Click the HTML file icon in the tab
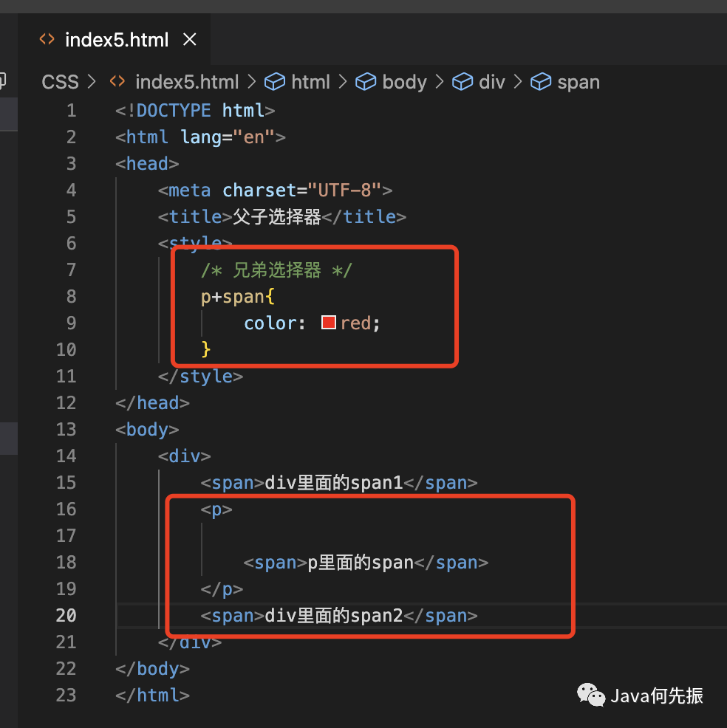 [47, 39]
